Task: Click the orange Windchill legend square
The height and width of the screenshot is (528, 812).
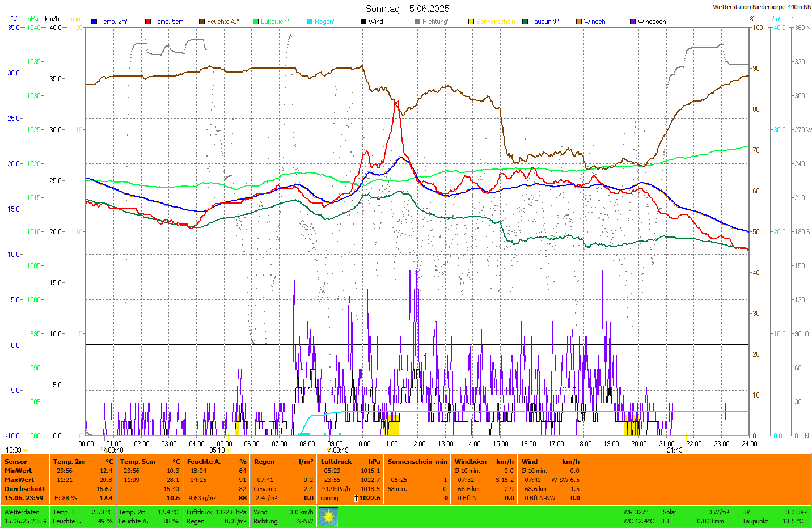Action: 578,22
